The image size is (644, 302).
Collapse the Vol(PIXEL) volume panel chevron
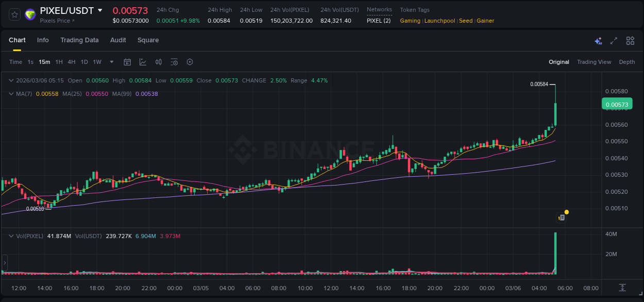[x=11, y=236]
